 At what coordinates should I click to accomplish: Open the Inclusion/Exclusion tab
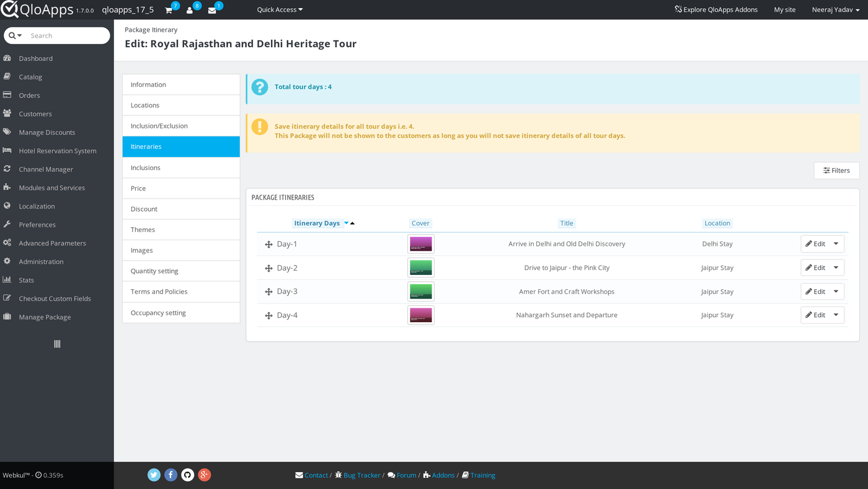coord(181,126)
